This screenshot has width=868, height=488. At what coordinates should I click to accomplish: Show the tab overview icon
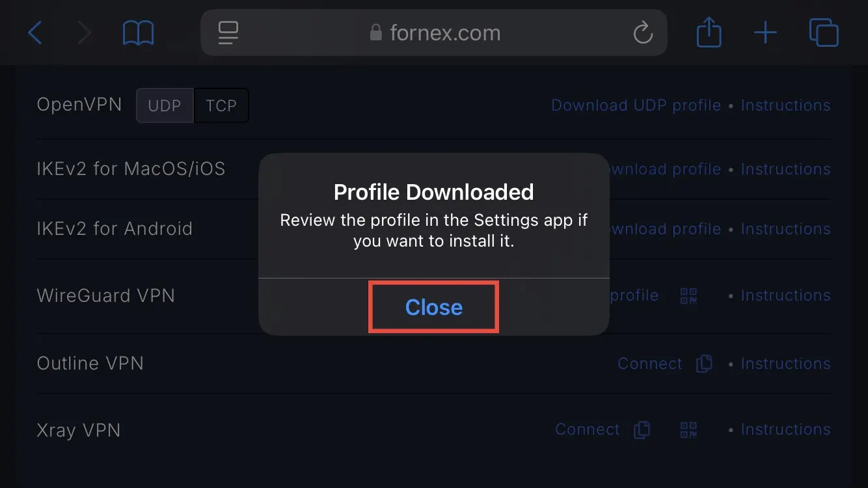click(x=824, y=33)
